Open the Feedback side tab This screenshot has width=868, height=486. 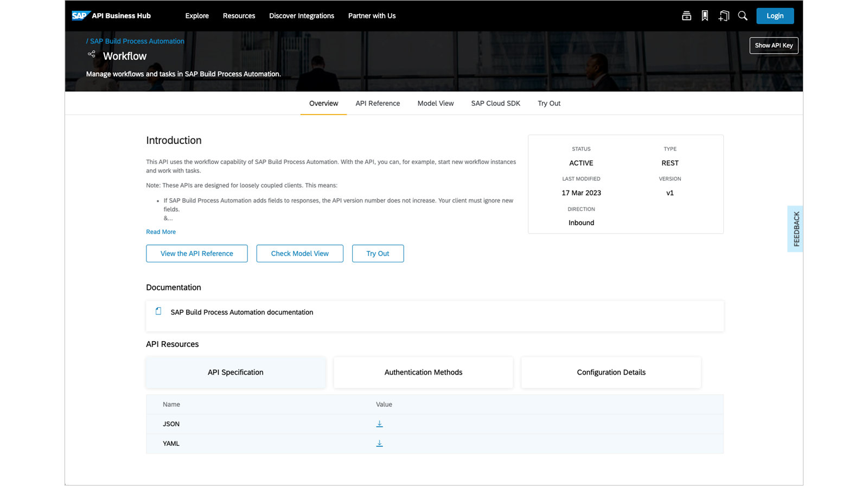[x=795, y=229]
